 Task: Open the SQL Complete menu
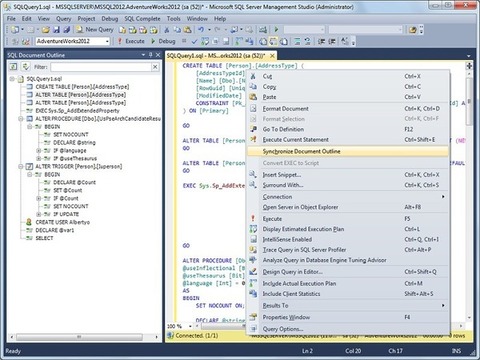pyautogui.click(x=142, y=19)
